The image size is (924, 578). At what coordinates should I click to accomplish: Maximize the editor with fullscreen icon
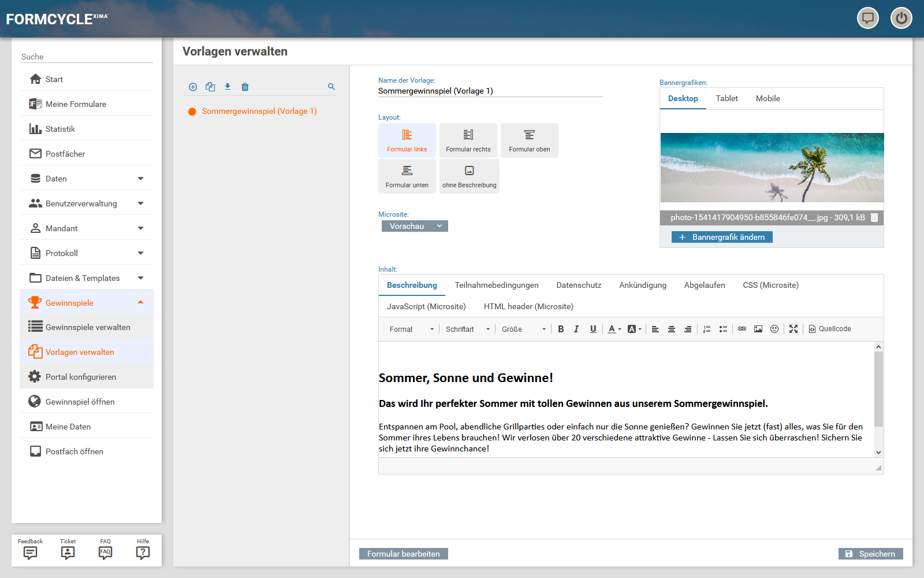[x=793, y=329]
